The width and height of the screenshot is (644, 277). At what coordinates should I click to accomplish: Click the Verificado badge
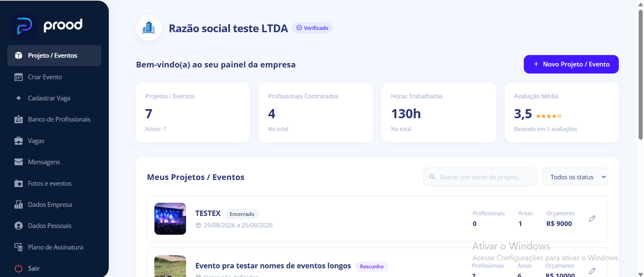pos(312,28)
